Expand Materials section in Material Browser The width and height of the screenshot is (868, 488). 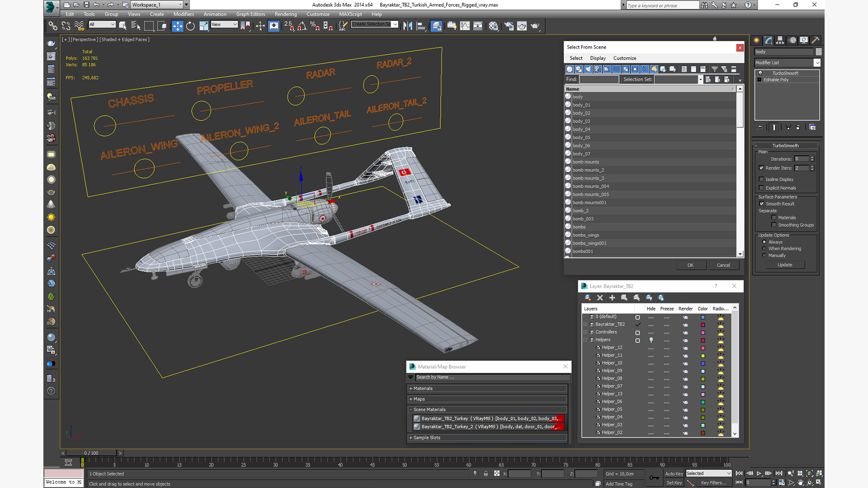coord(487,389)
